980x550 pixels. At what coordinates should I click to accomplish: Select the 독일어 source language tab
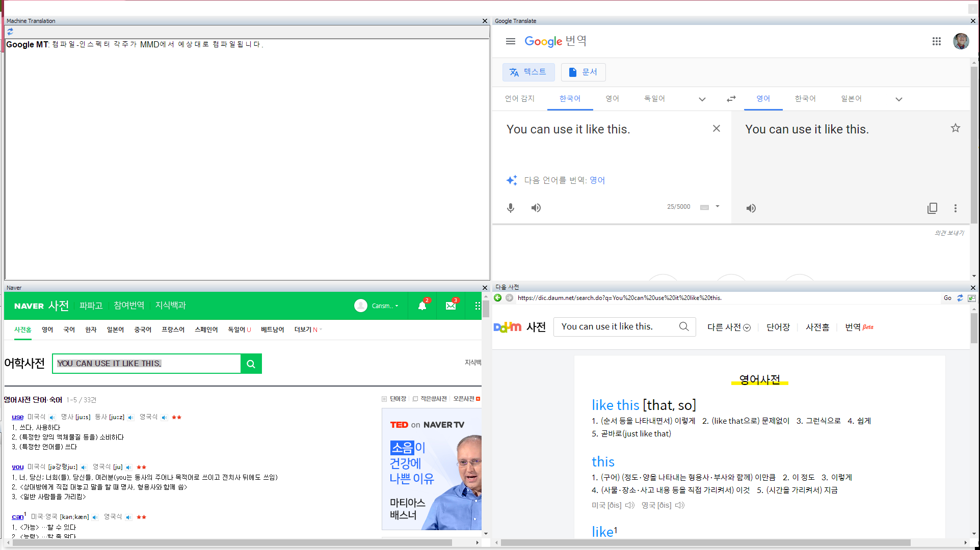(x=654, y=99)
